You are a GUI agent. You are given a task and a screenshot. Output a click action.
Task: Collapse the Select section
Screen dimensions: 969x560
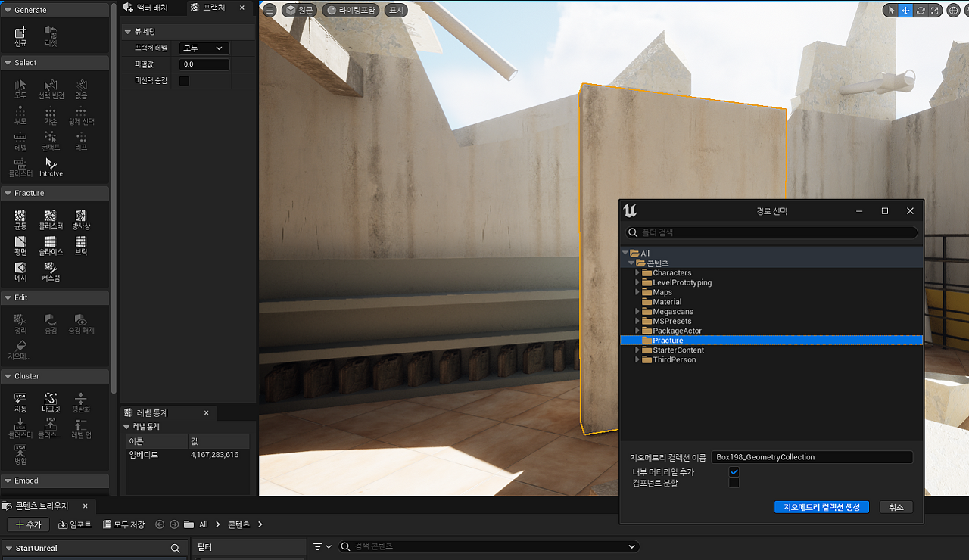click(8, 63)
